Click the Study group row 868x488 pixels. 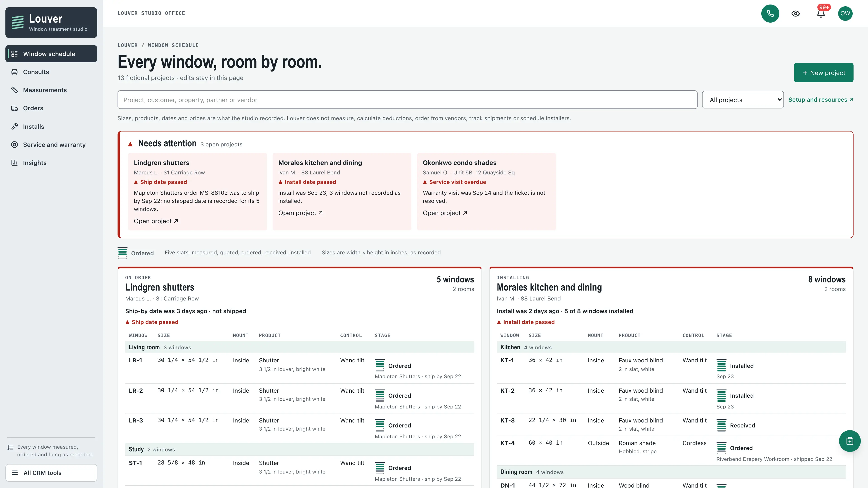[x=300, y=449]
